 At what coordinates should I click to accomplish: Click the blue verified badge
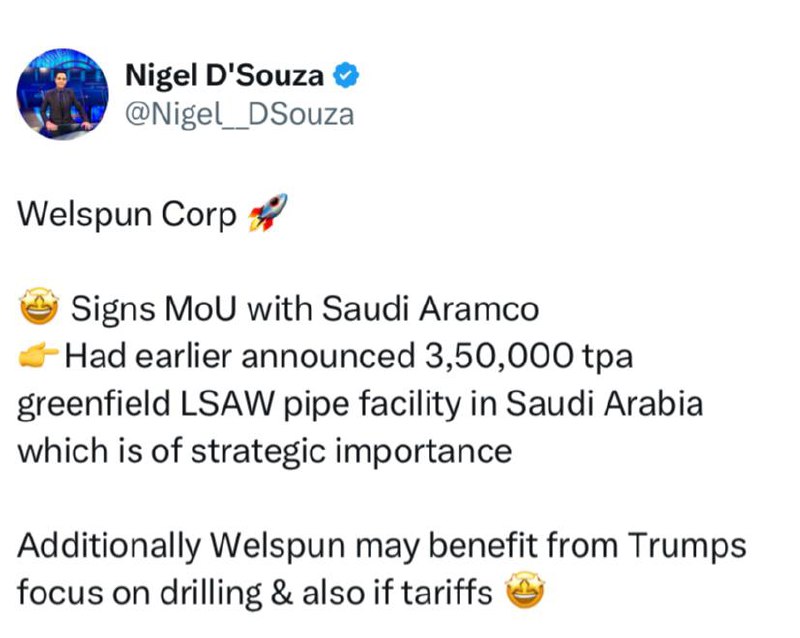tap(346, 75)
